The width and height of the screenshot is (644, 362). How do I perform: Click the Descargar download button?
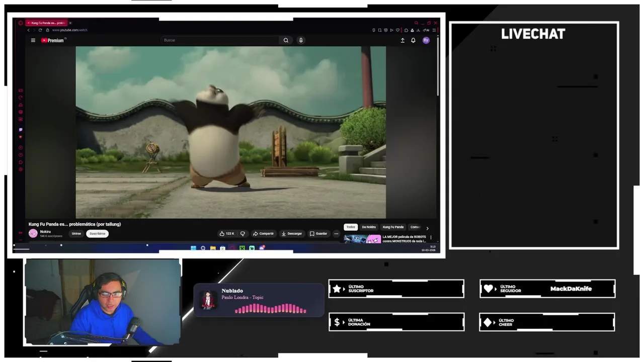(292, 234)
